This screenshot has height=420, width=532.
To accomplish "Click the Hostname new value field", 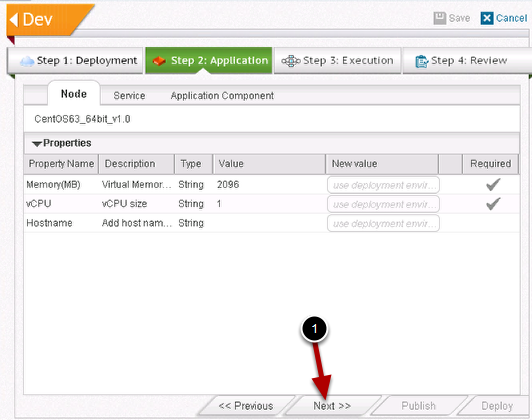I will coord(383,224).
